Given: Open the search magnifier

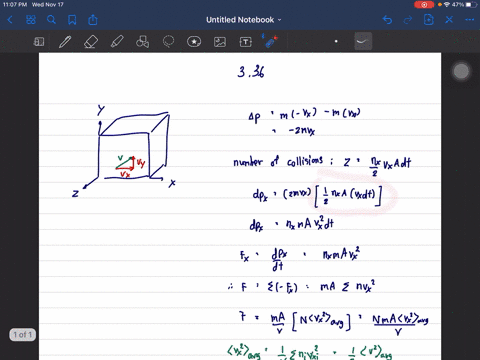Looking at the screenshot, I should (51, 20).
